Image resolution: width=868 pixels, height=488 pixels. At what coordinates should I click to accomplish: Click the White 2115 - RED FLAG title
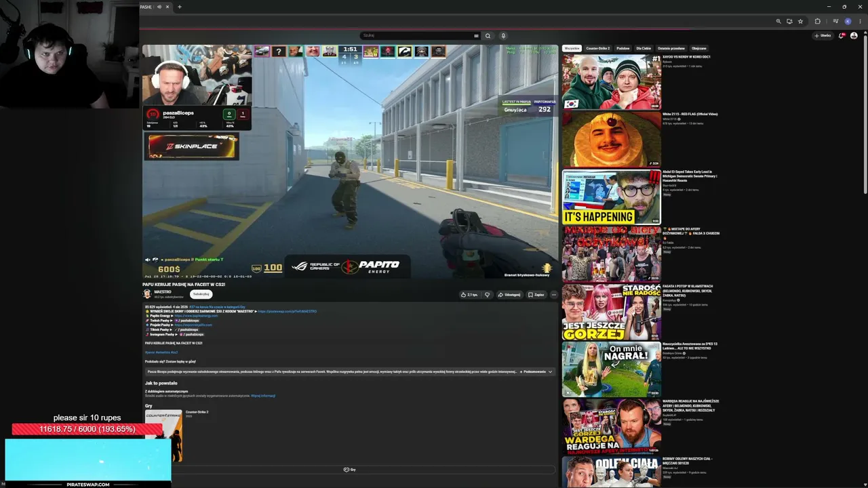click(690, 115)
